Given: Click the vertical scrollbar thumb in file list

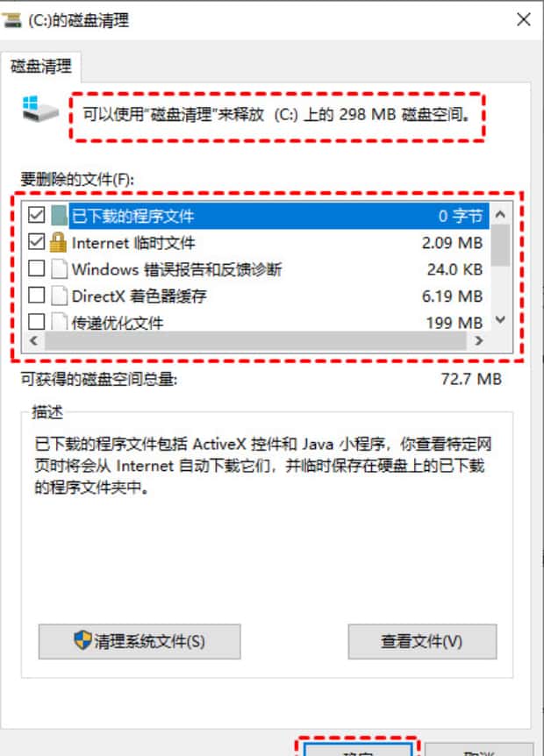Looking at the screenshot, I should tap(501, 246).
